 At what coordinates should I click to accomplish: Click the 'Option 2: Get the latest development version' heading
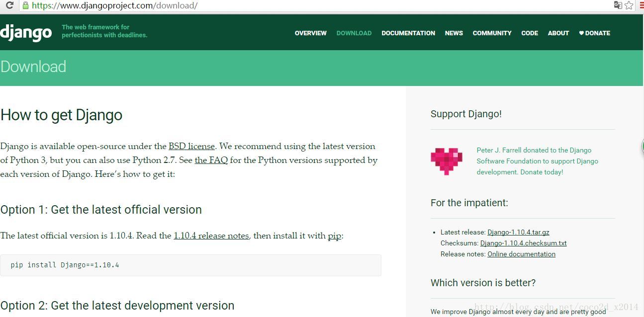click(x=117, y=306)
